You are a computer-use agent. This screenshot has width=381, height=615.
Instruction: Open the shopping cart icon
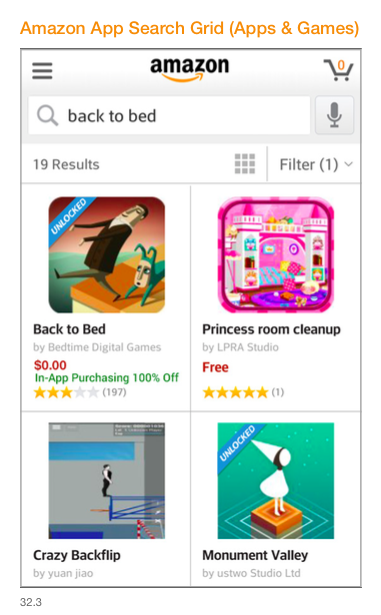[x=338, y=70]
